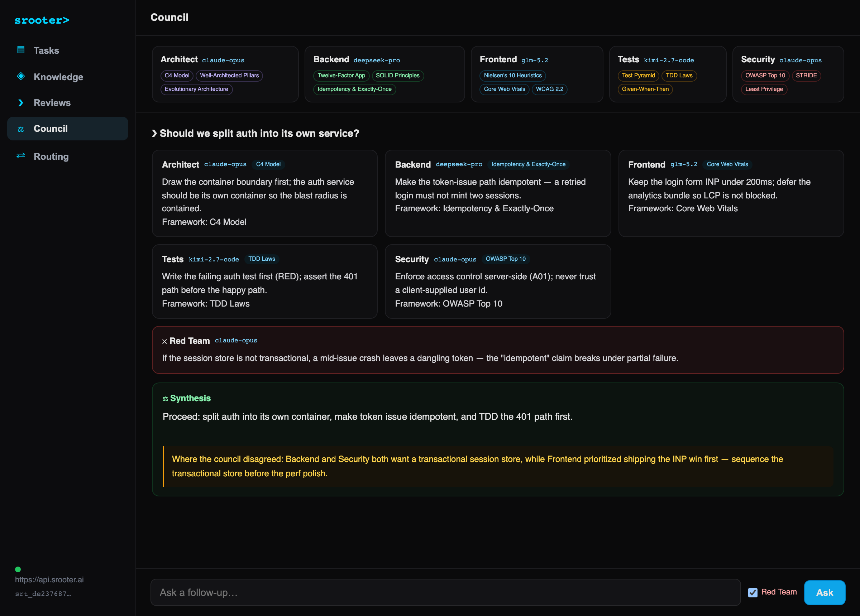This screenshot has height=616, width=860.
Task: Open the api.srooter.ai link
Action: tap(49, 579)
